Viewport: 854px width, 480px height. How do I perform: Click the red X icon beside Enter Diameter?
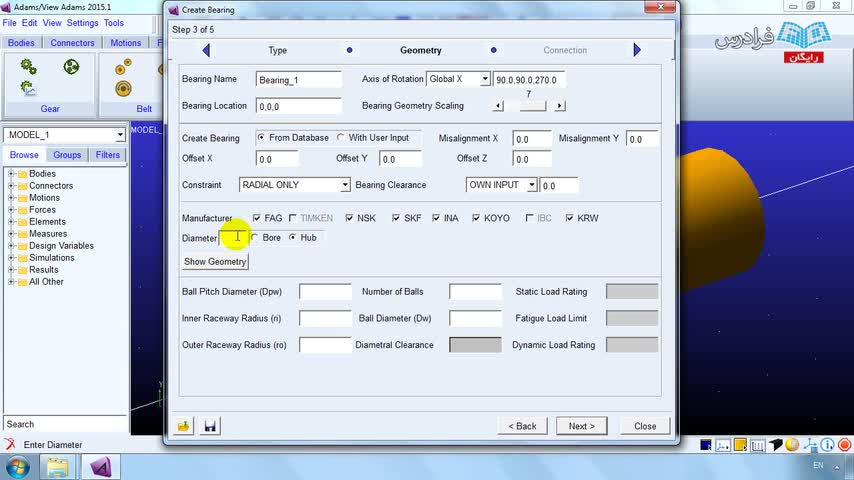10,444
